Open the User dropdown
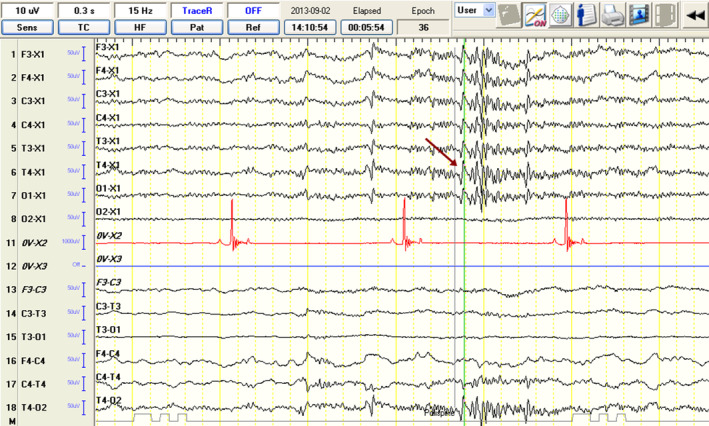Viewport: 709px width, 426px height. (474, 9)
